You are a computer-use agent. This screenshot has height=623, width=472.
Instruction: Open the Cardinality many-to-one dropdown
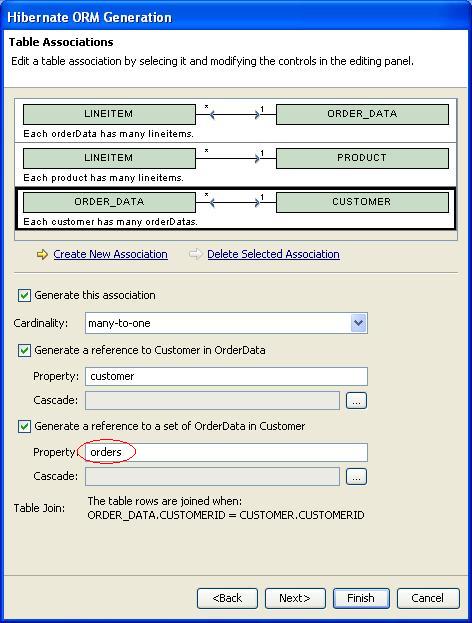358,323
